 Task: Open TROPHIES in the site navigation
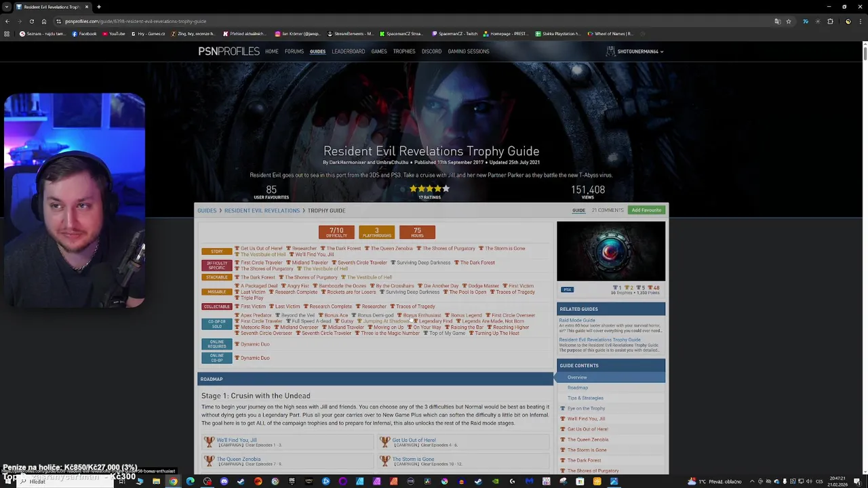[404, 52]
